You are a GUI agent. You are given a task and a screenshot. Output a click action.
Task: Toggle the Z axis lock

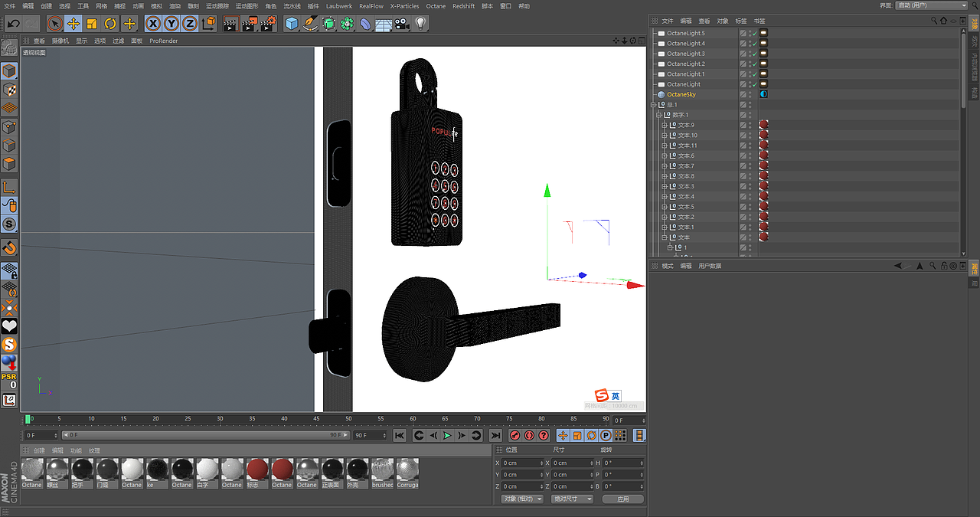click(x=190, y=24)
